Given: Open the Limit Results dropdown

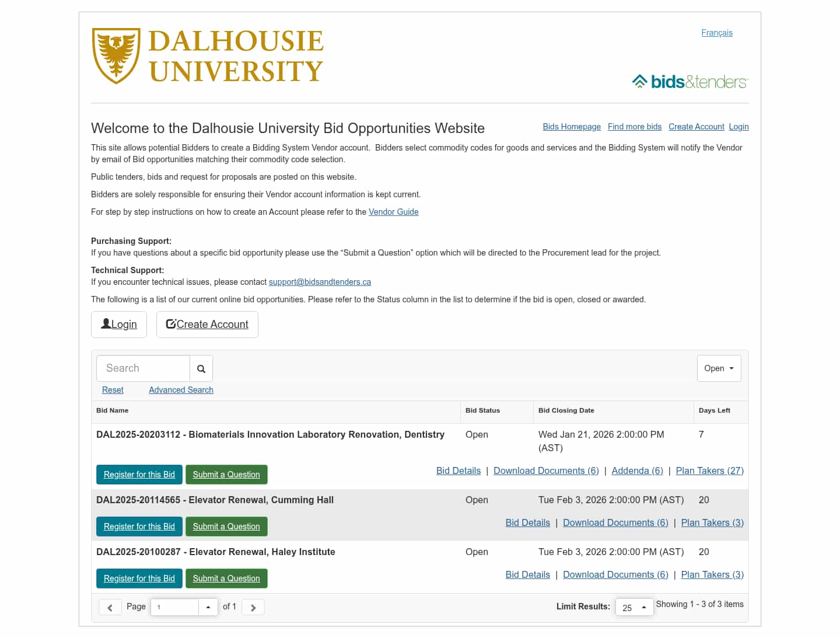Looking at the screenshot, I should [x=634, y=607].
